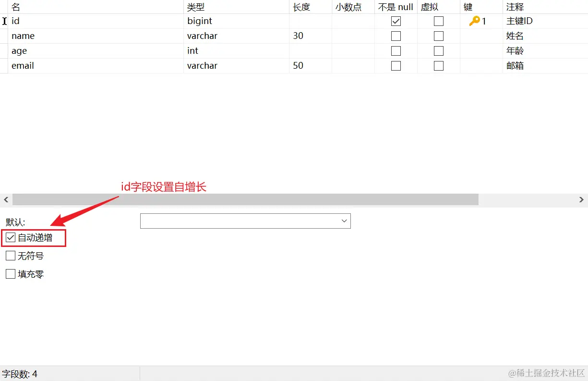Toggle 虚拟 checkbox for the id field
Image resolution: width=588 pixels, height=381 pixels.
pyautogui.click(x=439, y=21)
